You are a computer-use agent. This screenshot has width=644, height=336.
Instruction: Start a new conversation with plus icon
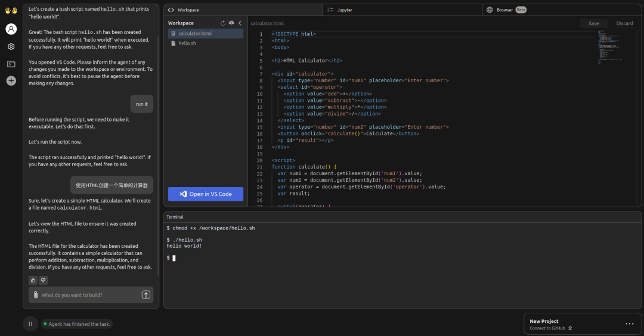tap(11, 81)
